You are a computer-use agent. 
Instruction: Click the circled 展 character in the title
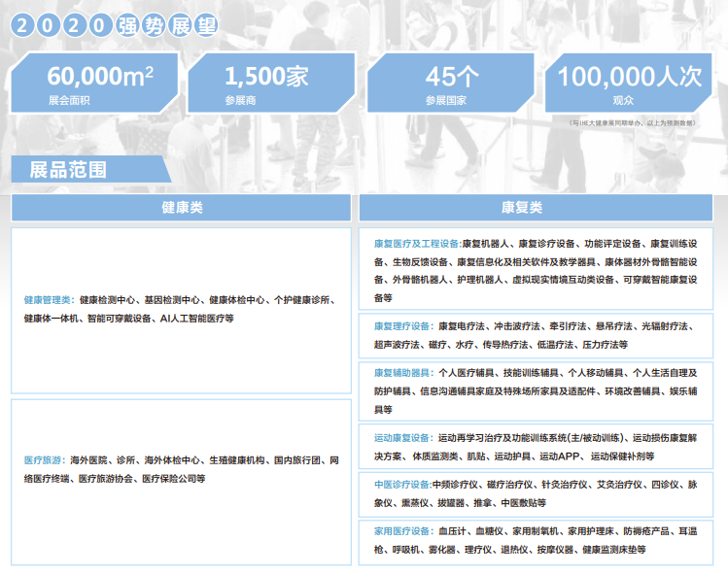[180, 25]
